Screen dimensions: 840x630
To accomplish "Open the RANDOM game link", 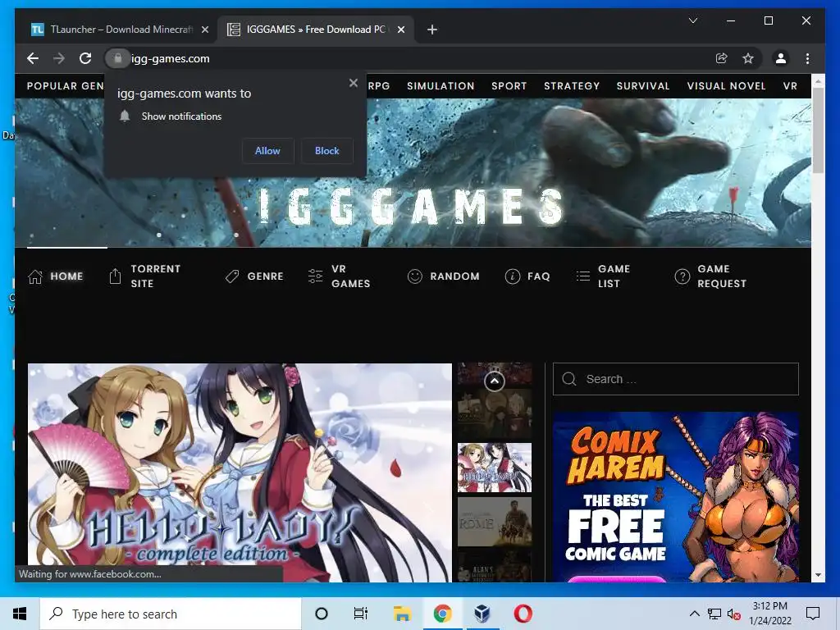I will click(x=454, y=276).
